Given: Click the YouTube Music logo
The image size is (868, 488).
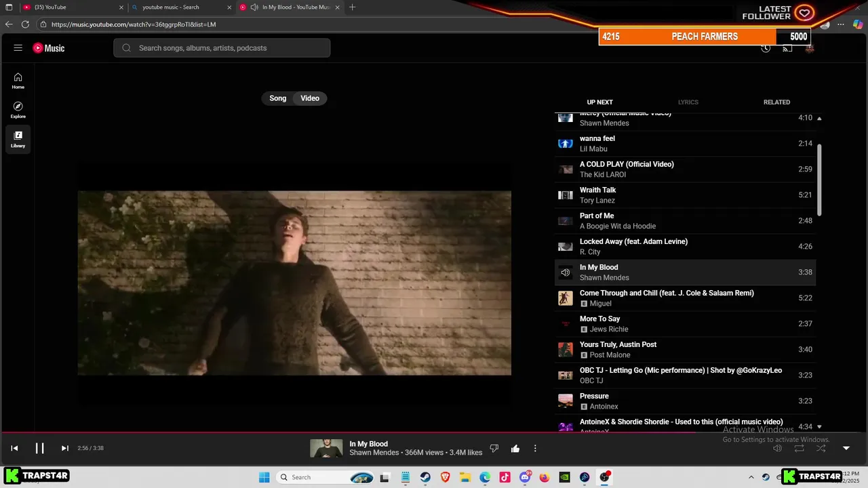Looking at the screenshot, I should point(49,48).
